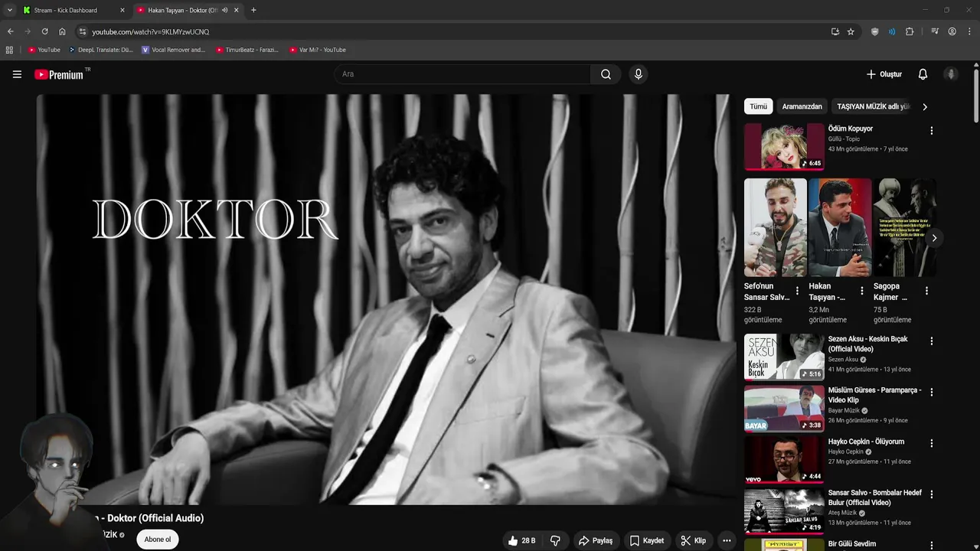The width and height of the screenshot is (980, 551).
Task: Open a new browser tab
Action: coord(253,10)
